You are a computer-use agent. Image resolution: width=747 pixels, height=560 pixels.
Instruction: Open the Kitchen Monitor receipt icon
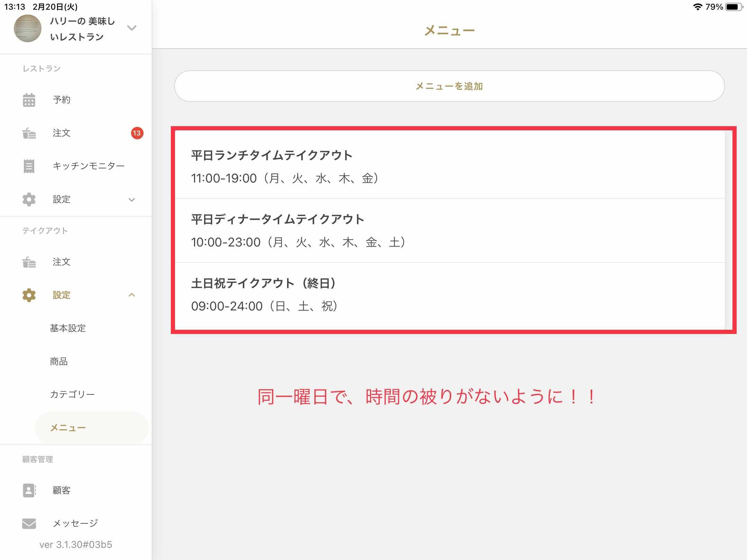point(29,166)
